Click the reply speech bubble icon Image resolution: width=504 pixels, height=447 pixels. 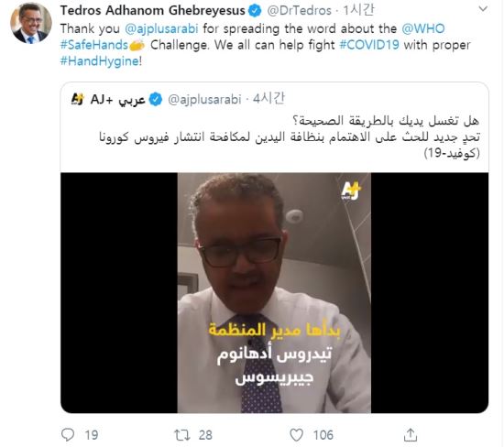68,435
